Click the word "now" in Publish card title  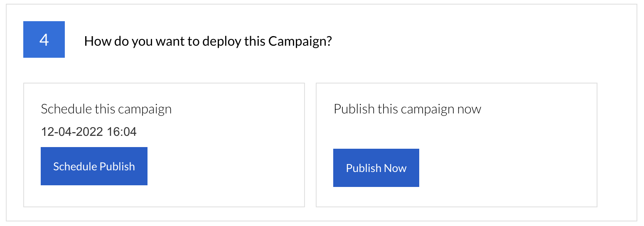(469, 109)
